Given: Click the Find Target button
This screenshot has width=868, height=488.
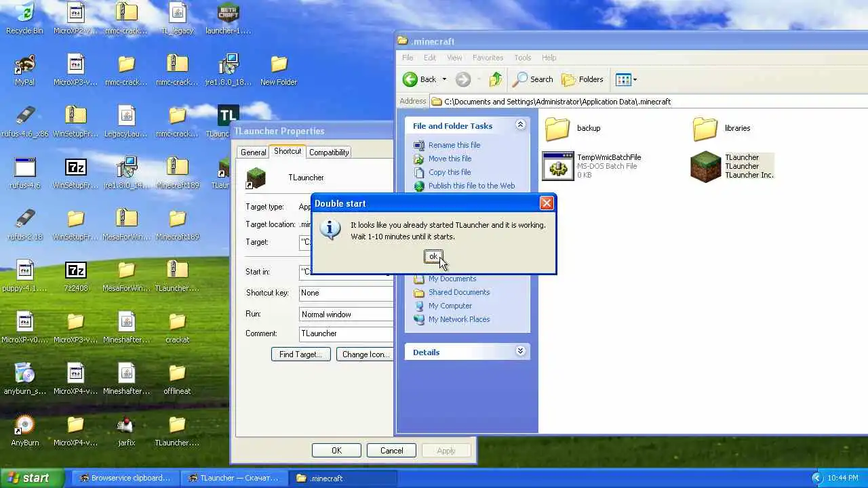Looking at the screenshot, I should click(x=300, y=354).
